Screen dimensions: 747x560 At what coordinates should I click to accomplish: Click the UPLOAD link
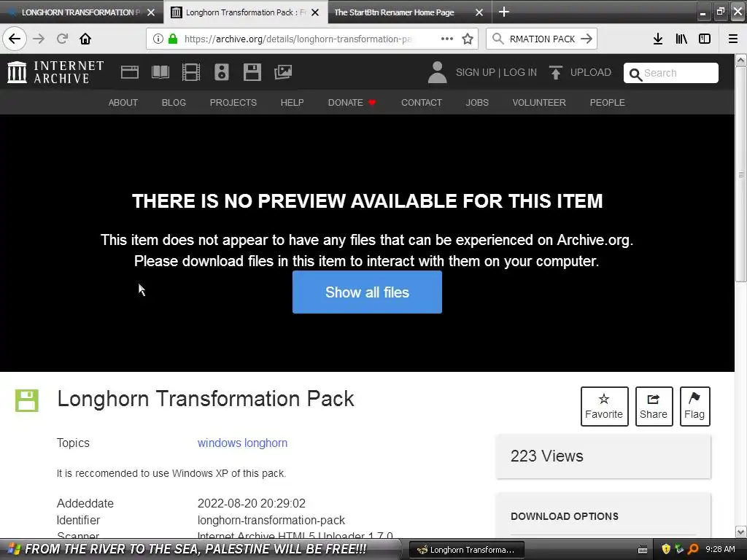pos(591,72)
